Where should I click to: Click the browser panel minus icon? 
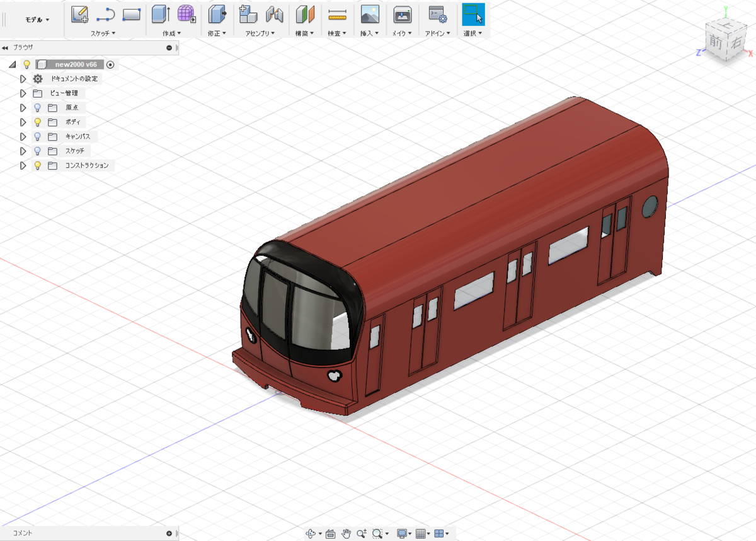click(169, 48)
